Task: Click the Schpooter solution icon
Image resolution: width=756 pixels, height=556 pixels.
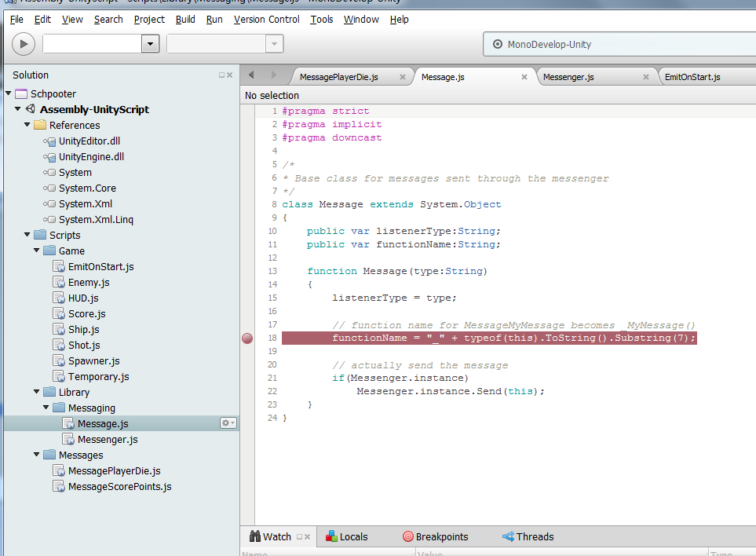Action: (x=21, y=93)
